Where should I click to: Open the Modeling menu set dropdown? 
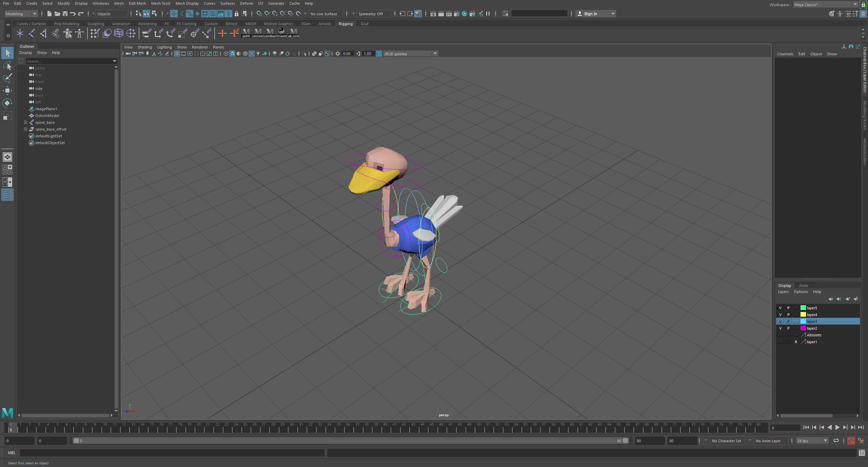[21, 14]
